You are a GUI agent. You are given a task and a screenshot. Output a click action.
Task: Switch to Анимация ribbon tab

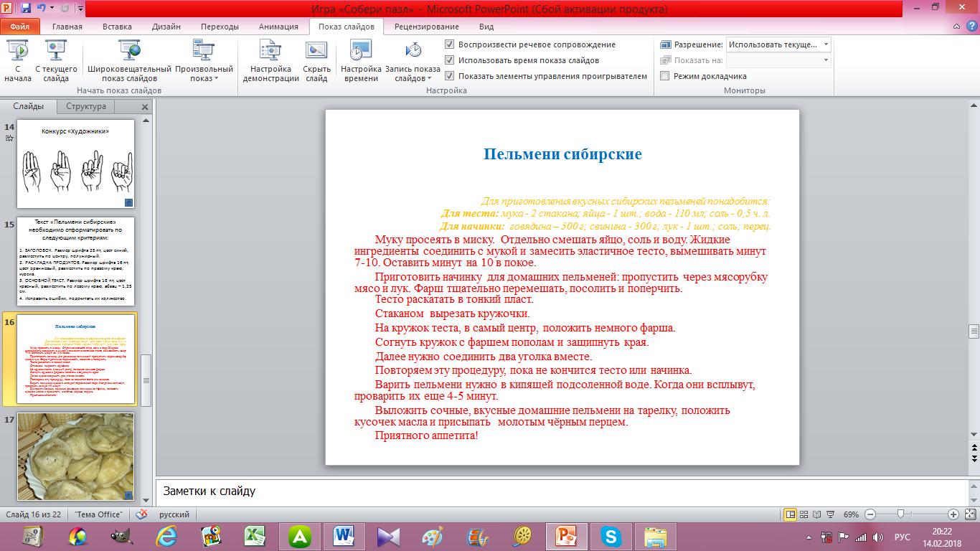[x=278, y=27]
